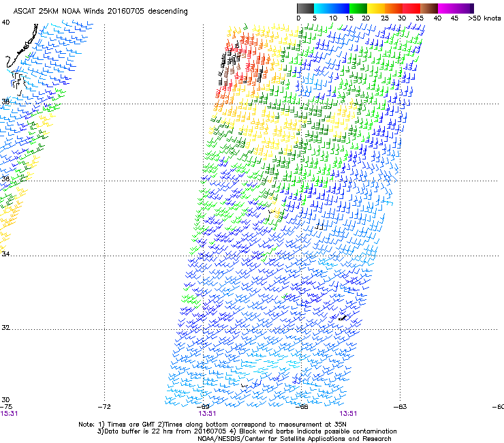Click the gray 0-5 knots legend swatch

(305, 8)
